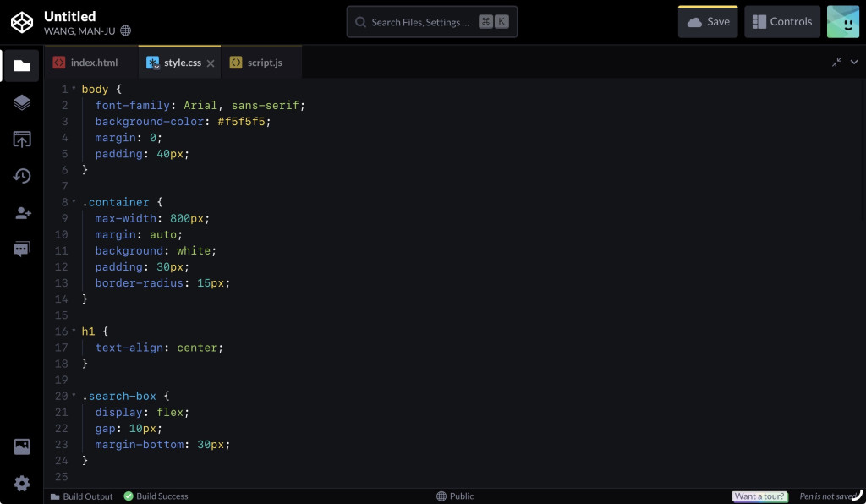Switch to the index.html tab
The image size is (866, 504).
tap(91, 63)
